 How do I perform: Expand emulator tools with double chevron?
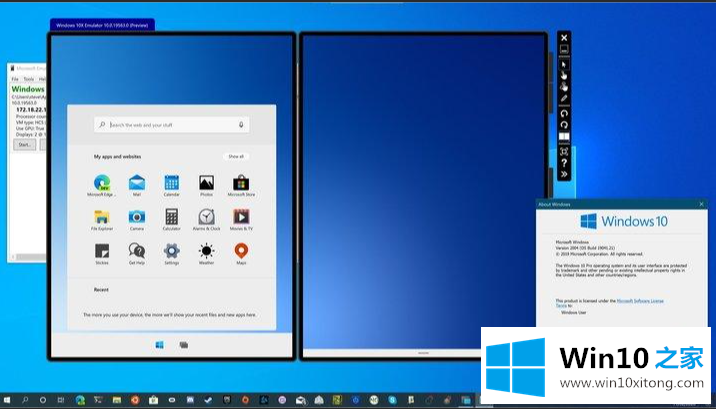click(564, 174)
